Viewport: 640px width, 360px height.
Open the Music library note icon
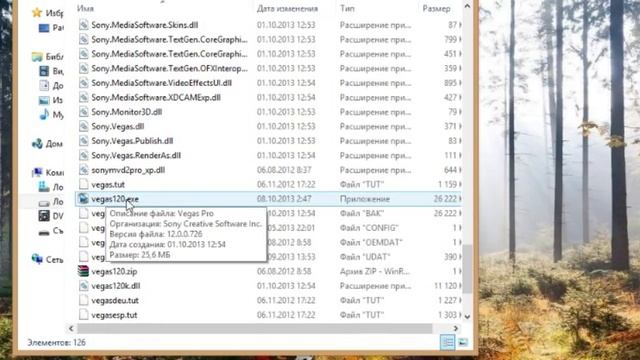(44, 115)
